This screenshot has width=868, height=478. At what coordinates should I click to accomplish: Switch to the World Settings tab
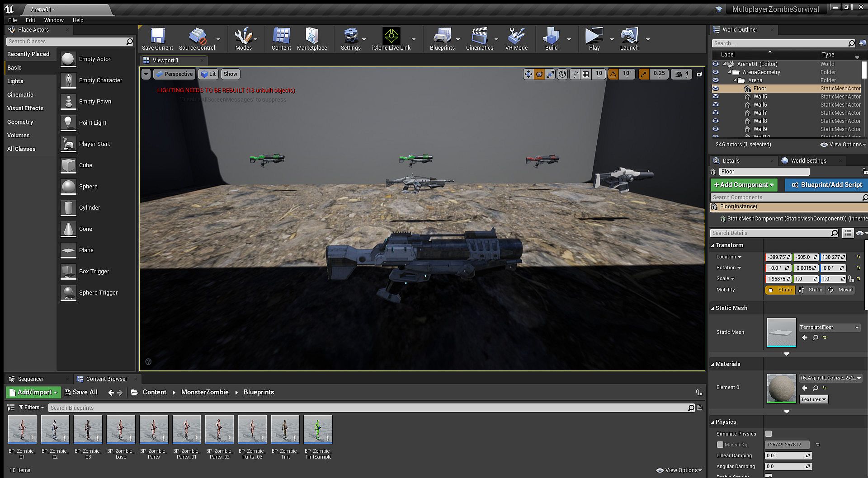click(808, 161)
